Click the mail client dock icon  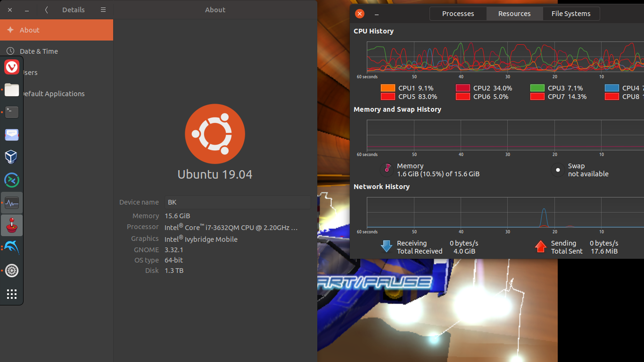click(x=12, y=135)
